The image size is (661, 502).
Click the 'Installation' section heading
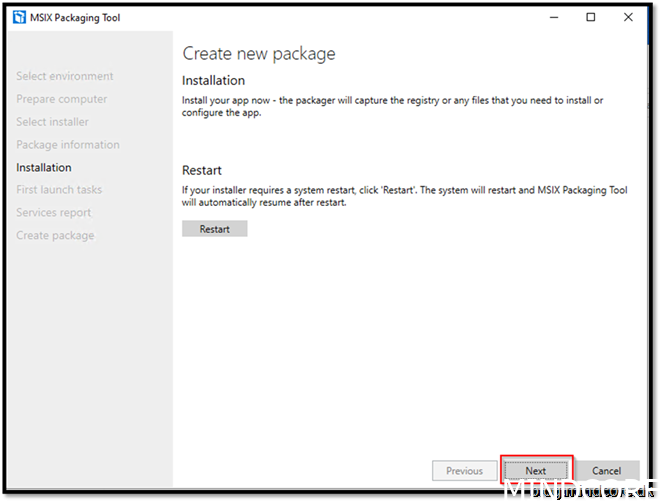point(213,81)
